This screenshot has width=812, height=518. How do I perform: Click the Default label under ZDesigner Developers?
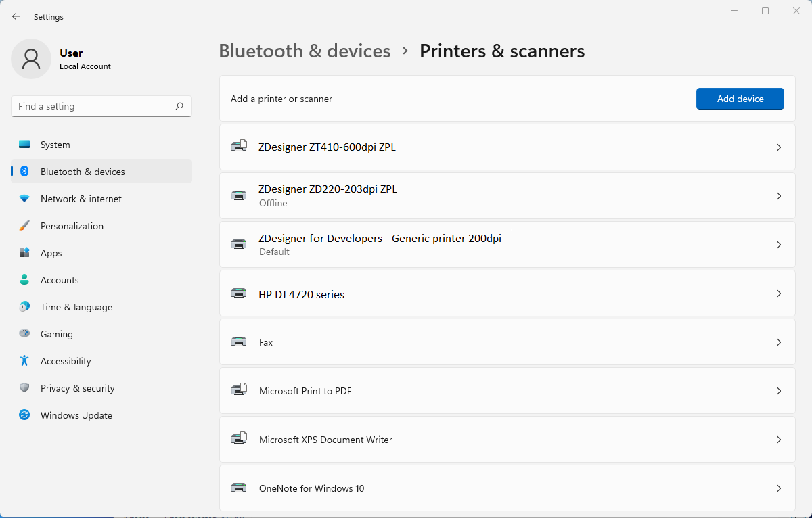[274, 252]
